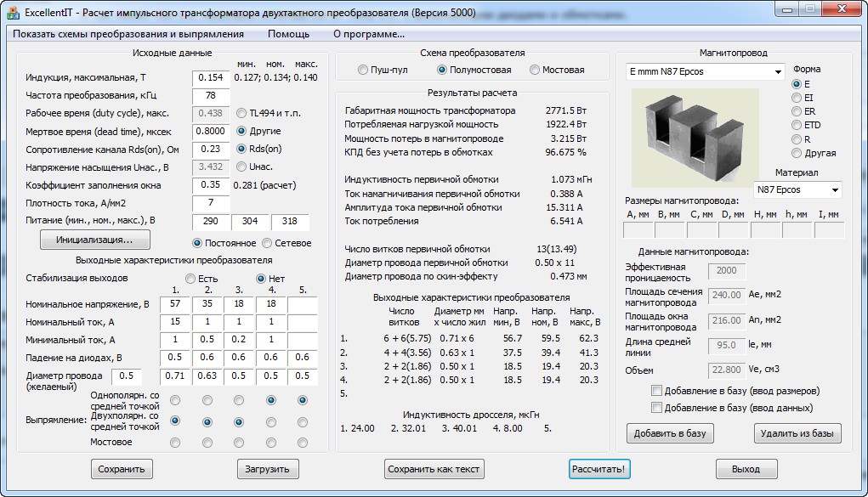Click output 1 nominal voltage field (57)
Viewport: 868px width, 497px height.
pos(175,304)
